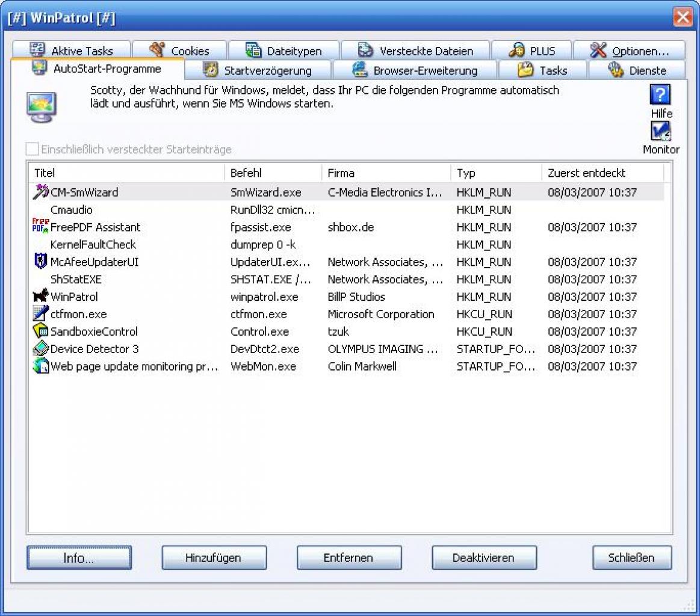This screenshot has width=700, height=616.
Task: Click the Optionen tools icon
Action: pos(598,50)
